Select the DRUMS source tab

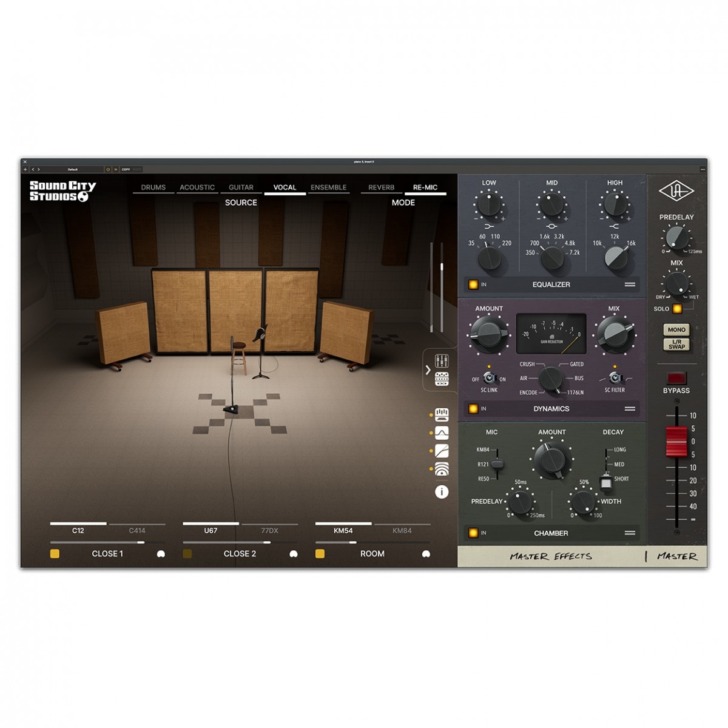pyautogui.click(x=153, y=187)
